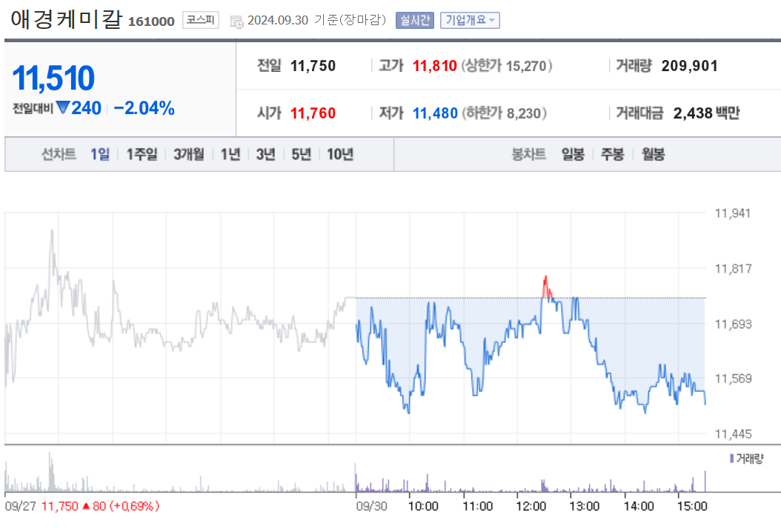Click the volume value 209,901

tap(689, 66)
